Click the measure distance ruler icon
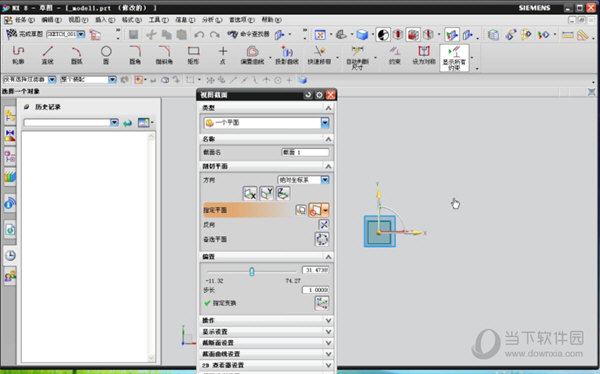The height and width of the screenshot is (374, 600). pos(567,35)
